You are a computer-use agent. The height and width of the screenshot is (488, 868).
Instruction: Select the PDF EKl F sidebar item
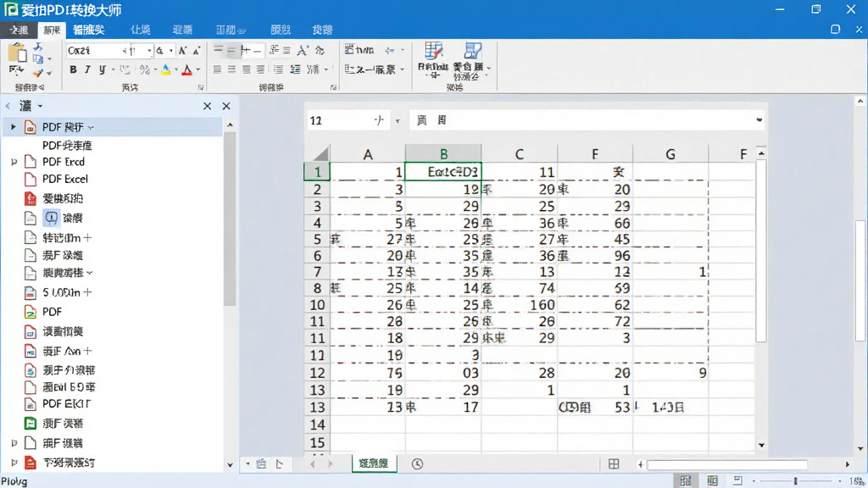pos(66,404)
